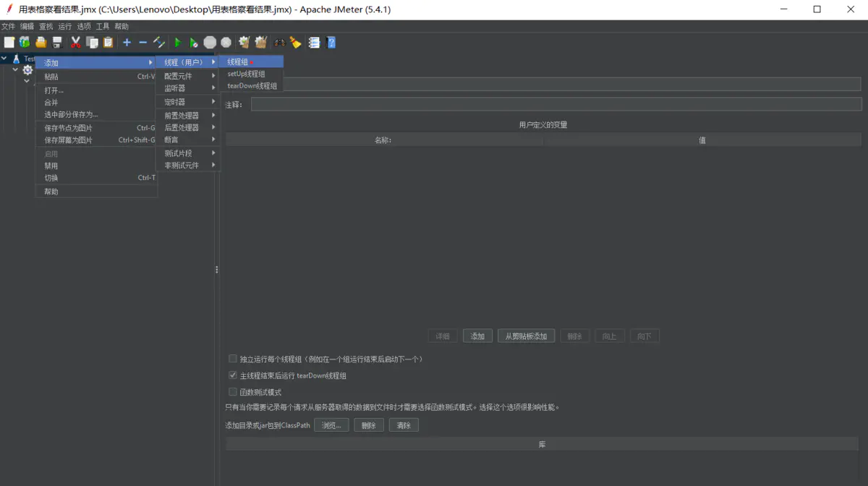
Task: Select 切换 in the context menu
Action: (96, 178)
